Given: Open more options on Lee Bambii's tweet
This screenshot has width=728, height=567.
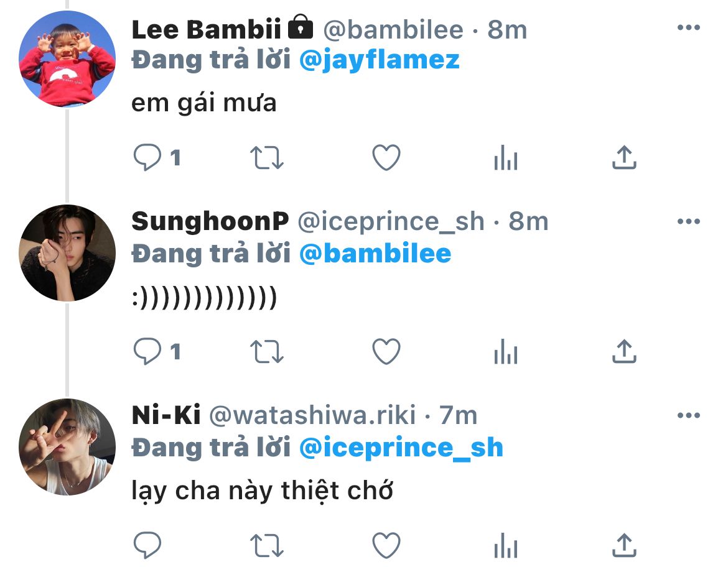Looking at the screenshot, I should pyautogui.click(x=689, y=28).
